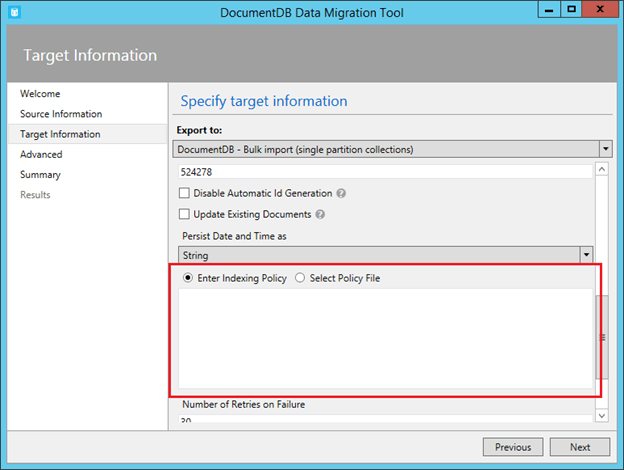Click the scroll up arrow in target panel
This screenshot has height=470, width=624.
coord(603,170)
